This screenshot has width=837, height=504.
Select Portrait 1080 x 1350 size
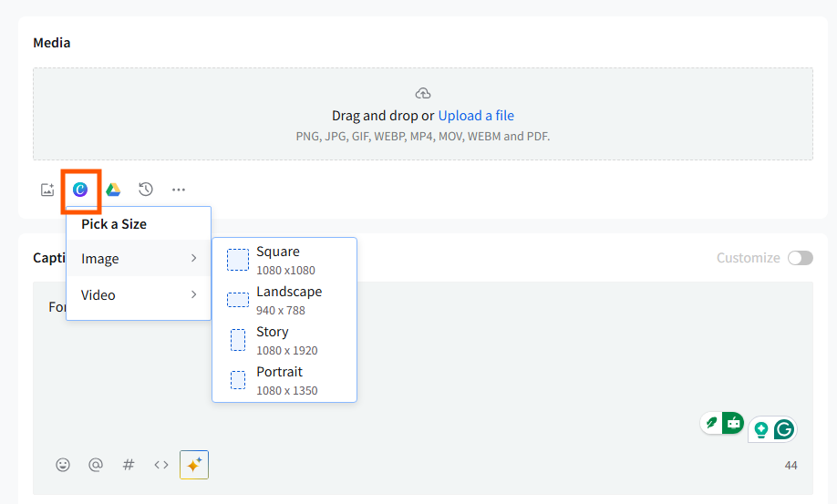coord(284,380)
